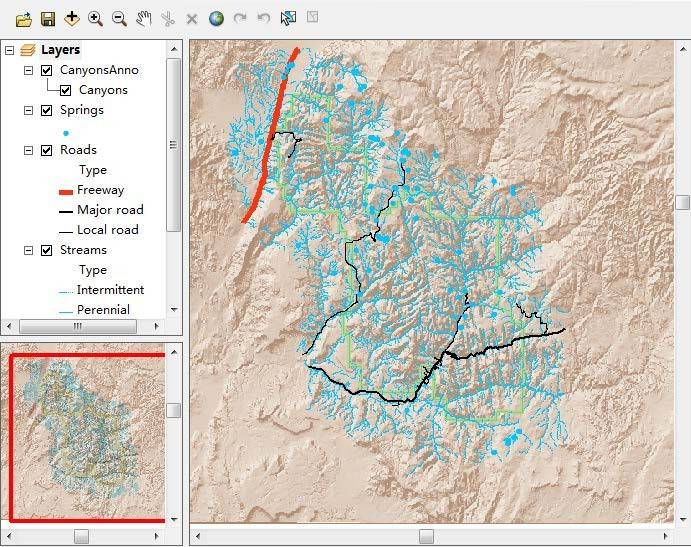Click the greyed-out last toolbar icon
Screen dimensions: 691x547
point(312,17)
